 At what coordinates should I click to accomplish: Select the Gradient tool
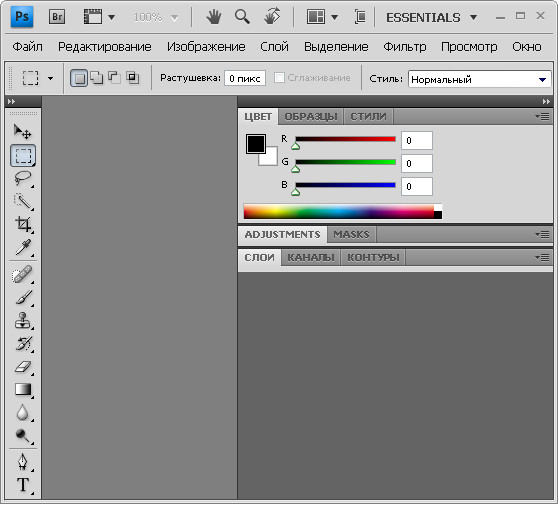[x=23, y=390]
